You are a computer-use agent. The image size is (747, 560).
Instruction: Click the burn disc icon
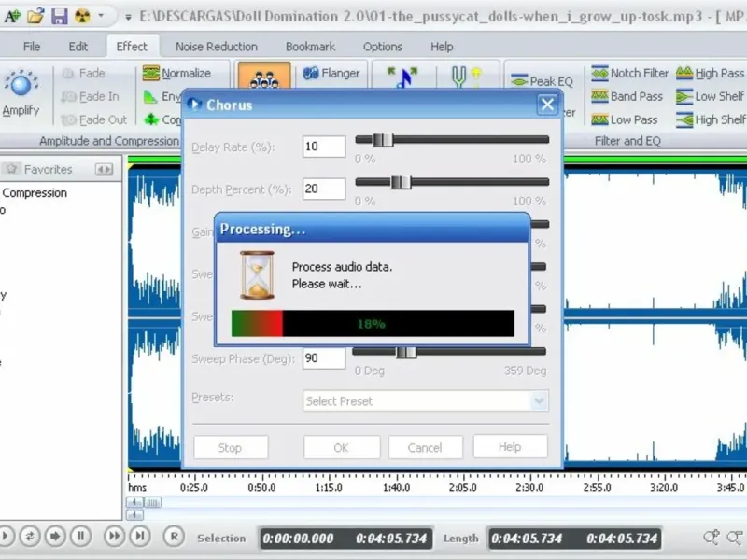point(82,16)
